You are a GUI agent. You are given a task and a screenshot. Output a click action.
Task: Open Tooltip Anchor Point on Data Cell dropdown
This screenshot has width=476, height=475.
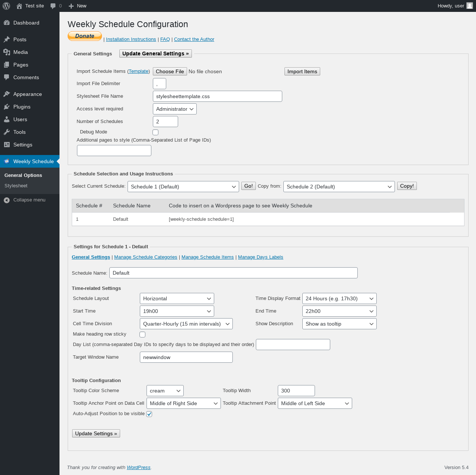[x=184, y=403]
